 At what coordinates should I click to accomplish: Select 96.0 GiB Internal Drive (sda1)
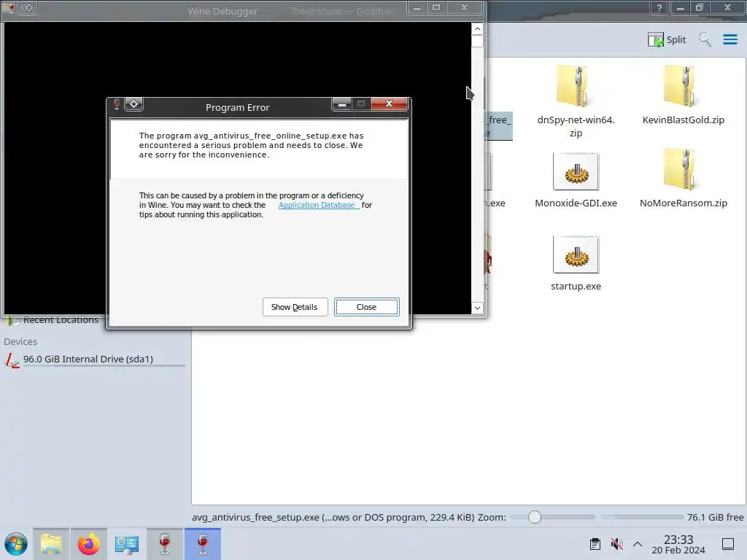point(93,359)
